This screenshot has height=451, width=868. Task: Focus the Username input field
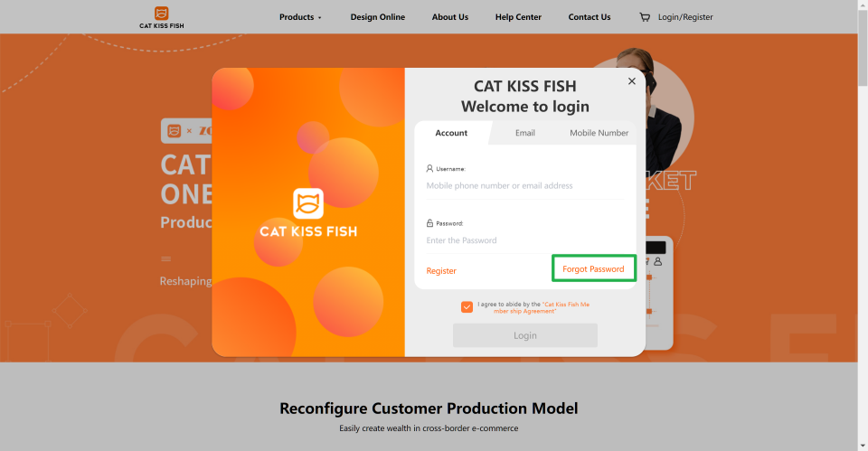[x=524, y=186]
